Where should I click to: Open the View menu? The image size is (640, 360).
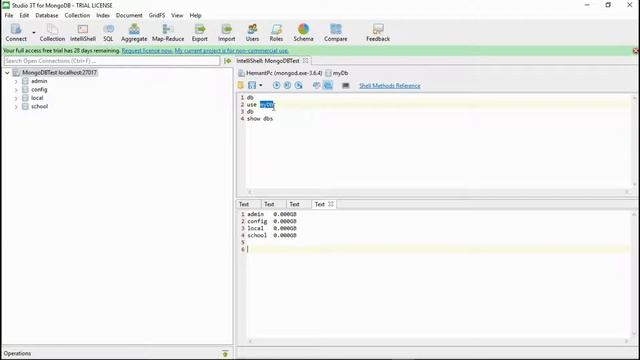[x=177, y=15]
